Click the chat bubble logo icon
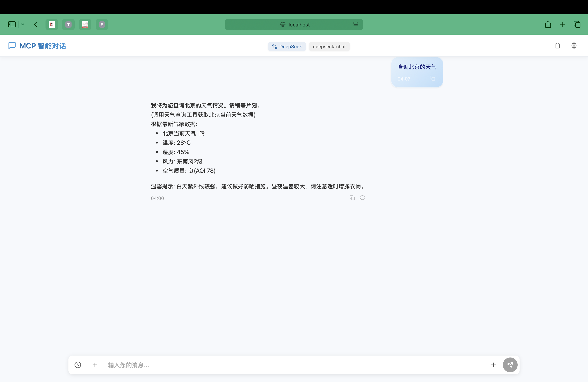This screenshot has height=382, width=588. 12,46
